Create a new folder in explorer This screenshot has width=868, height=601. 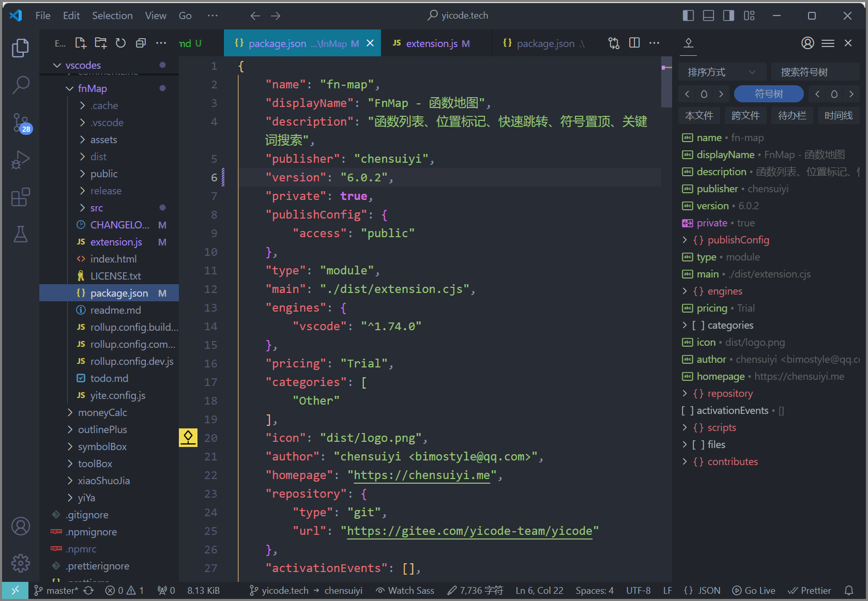coord(101,43)
